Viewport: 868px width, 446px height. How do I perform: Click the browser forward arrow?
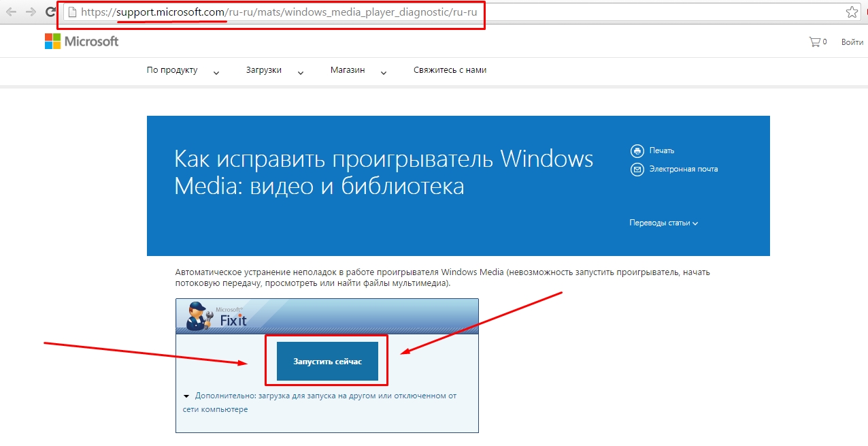pos(31,12)
